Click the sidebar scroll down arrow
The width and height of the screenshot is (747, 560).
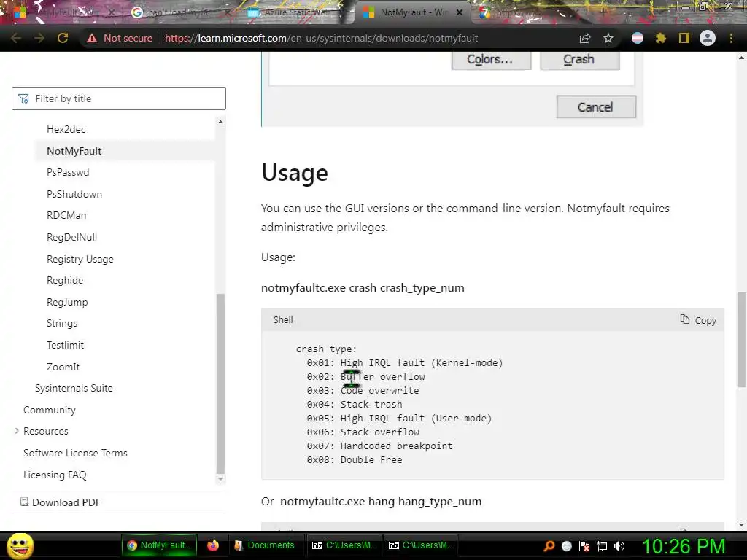point(220,479)
